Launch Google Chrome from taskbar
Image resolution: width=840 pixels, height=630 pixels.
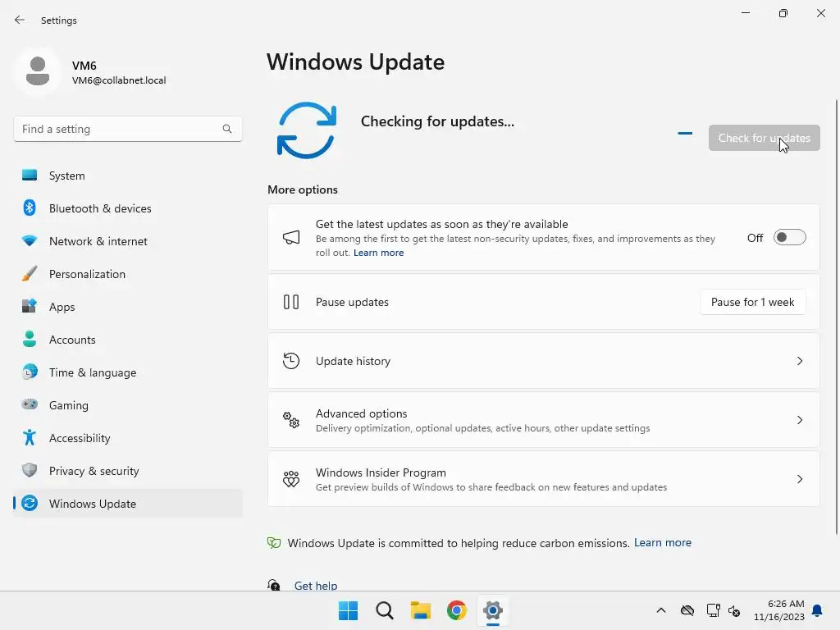[x=457, y=610]
